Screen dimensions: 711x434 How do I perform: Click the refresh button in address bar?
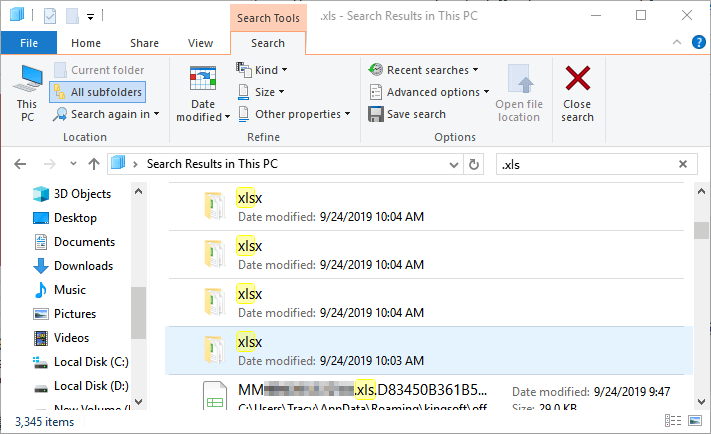pos(473,164)
